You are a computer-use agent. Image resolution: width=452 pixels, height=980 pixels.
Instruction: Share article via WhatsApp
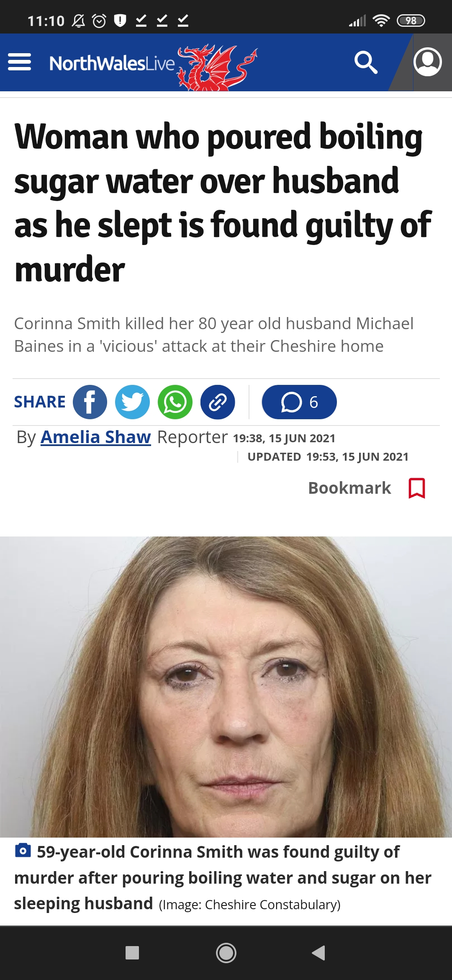tap(175, 402)
